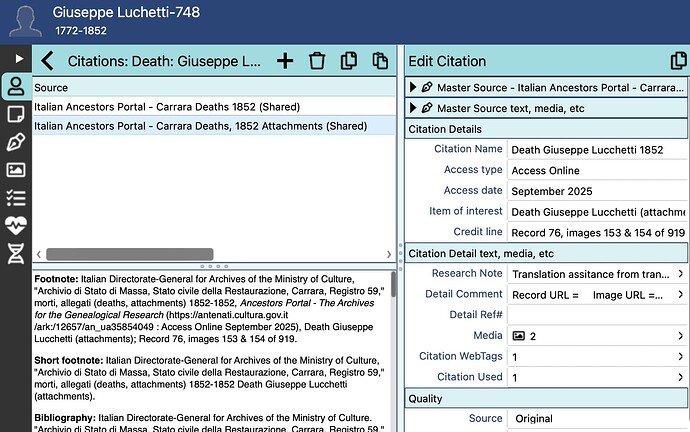Screen dimensions: 690x432
Task: Open the Research Note text value
Action: pos(591,274)
